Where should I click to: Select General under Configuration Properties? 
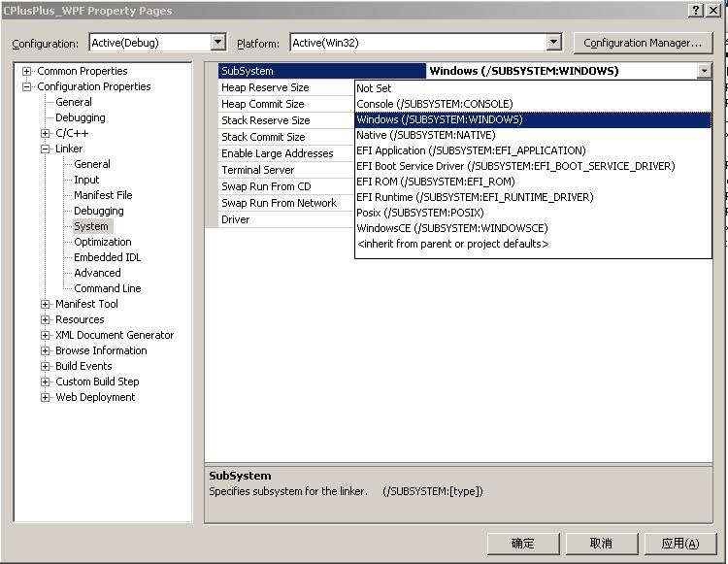click(x=74, y=102)
